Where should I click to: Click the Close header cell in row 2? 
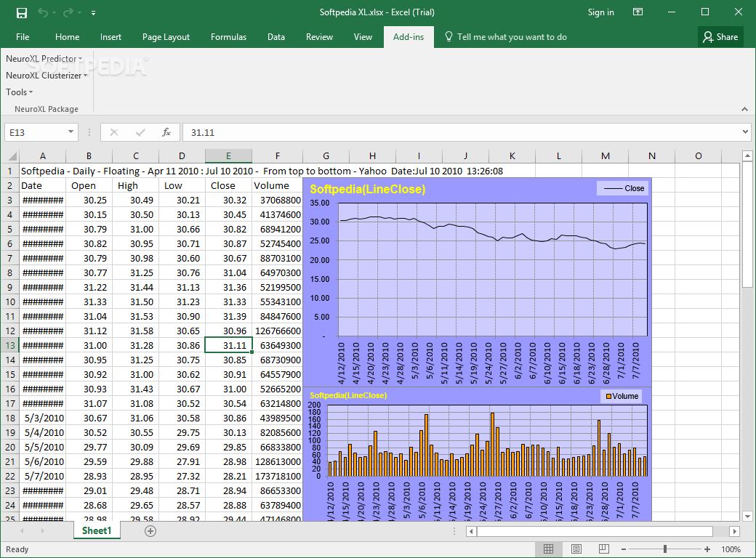228,185
